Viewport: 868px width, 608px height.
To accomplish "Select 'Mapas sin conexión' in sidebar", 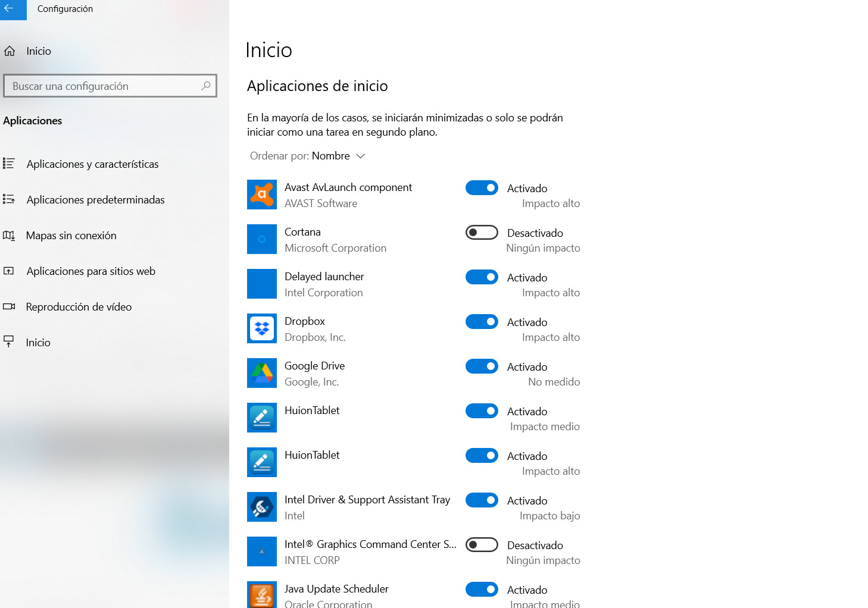I will [x=71, y=236].
